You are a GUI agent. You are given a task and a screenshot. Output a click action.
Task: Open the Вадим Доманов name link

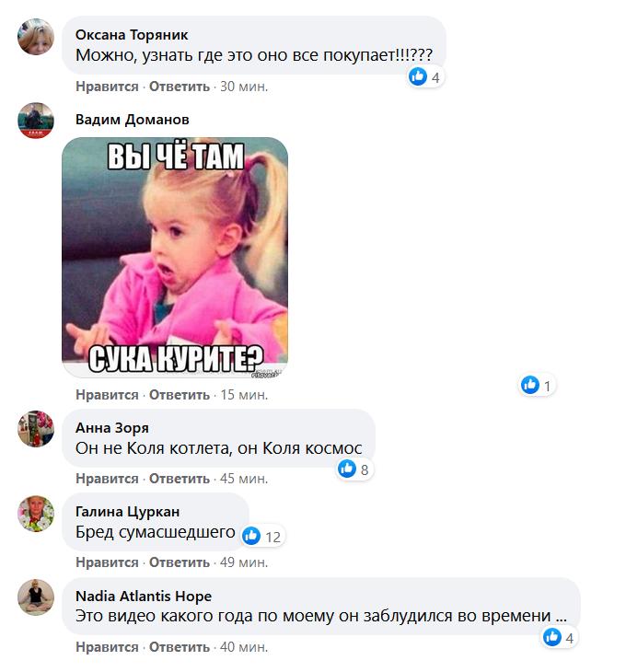(x=133, y=119)
